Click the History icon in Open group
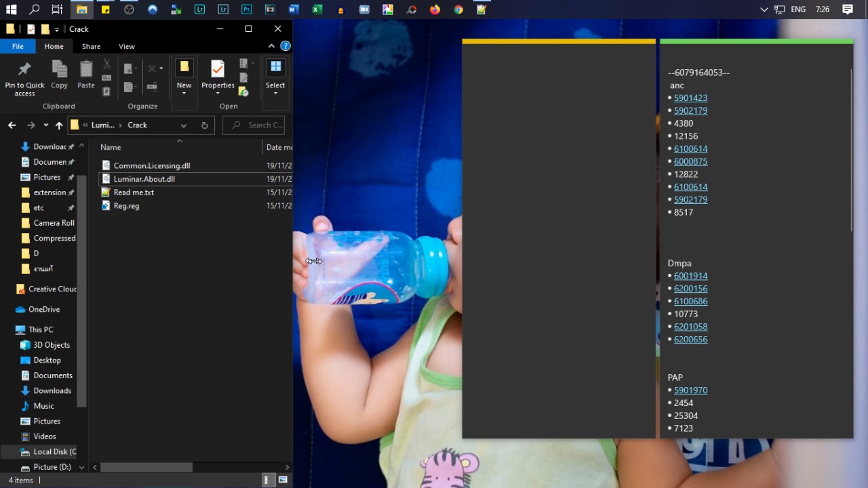Viewport: 868px width, 488px height. click(244, 91)
